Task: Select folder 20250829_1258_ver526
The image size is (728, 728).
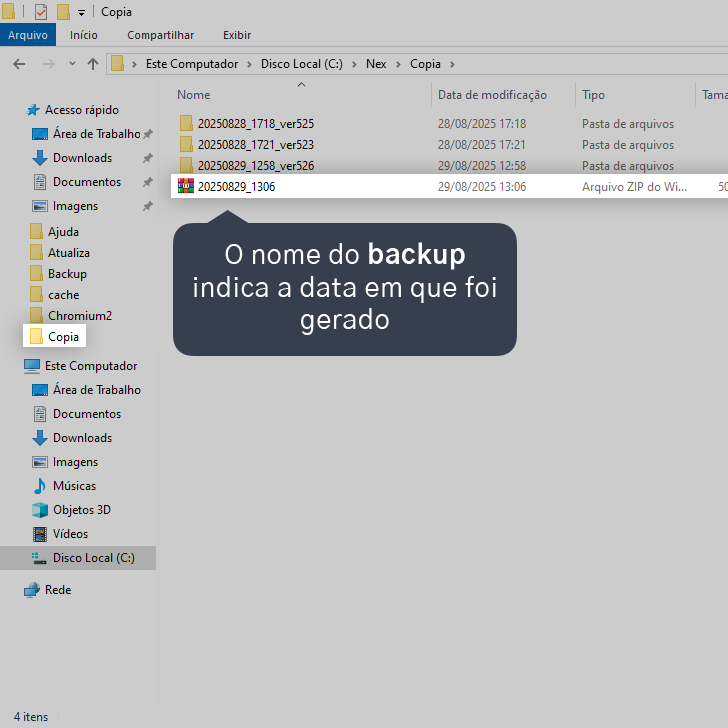Action: click(256, 166)
